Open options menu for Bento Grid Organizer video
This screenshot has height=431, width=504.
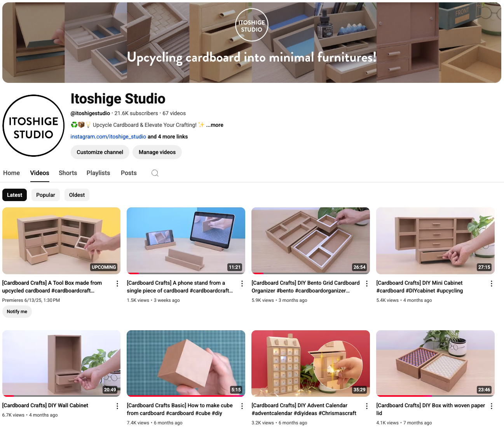[x=367, y=284]
